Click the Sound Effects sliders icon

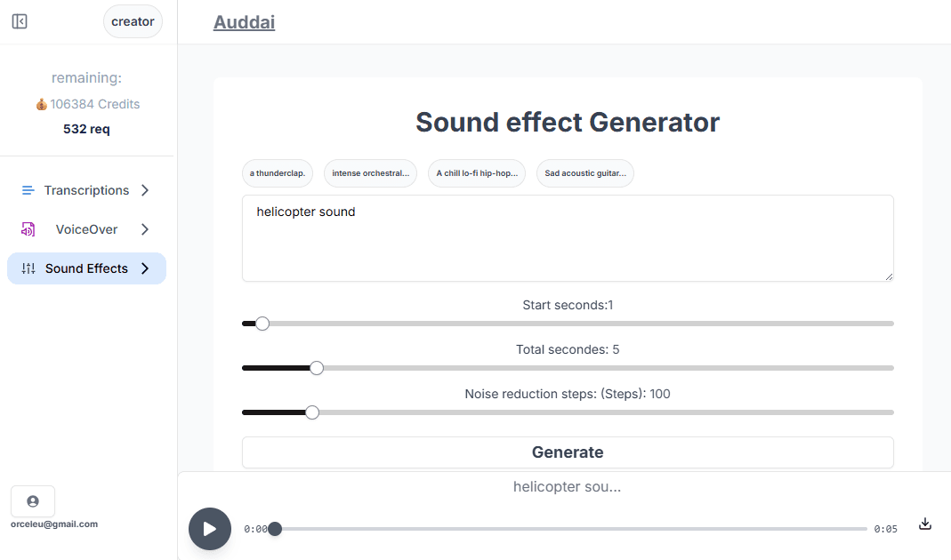[28, 268]
